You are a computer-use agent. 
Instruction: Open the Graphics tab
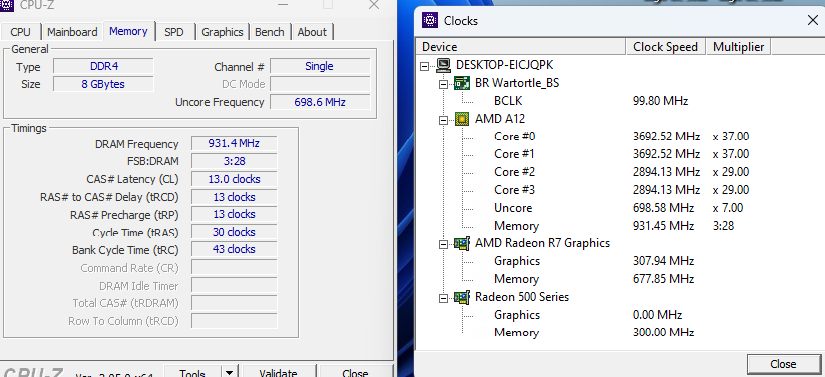[222, 32]
